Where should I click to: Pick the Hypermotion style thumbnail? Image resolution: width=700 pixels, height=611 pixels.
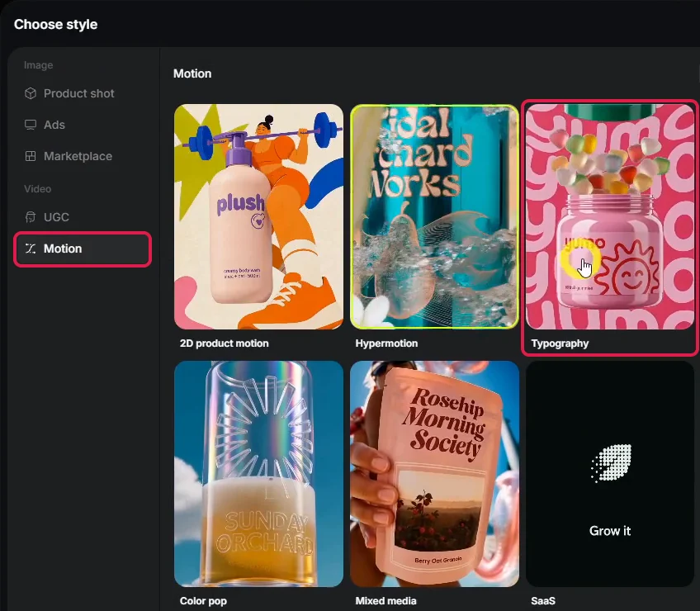tap(434, 216)
